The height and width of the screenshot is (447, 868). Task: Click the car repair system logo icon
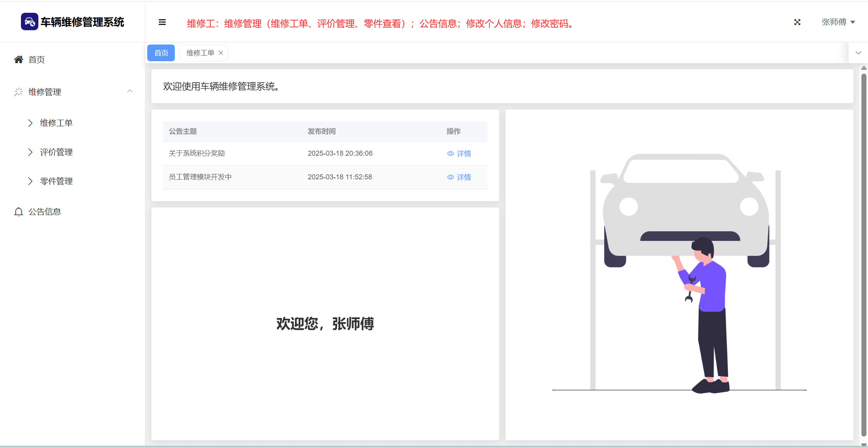click(29, 22)
